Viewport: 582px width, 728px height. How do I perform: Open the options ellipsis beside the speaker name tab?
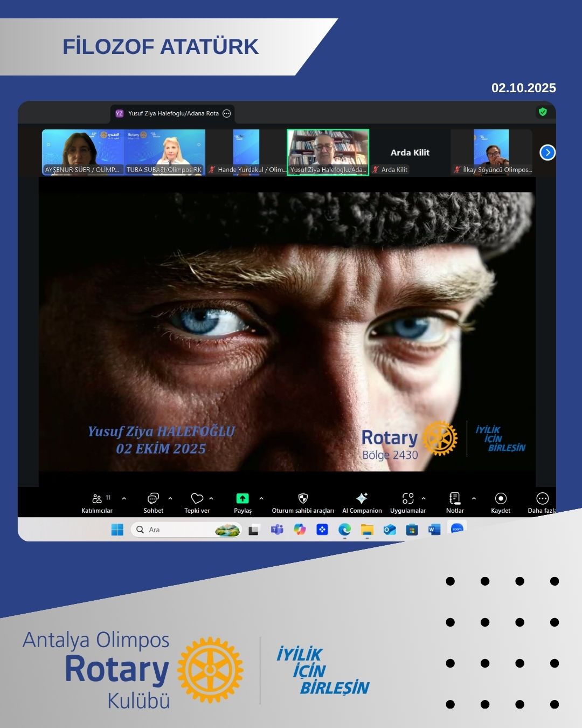coord(227,113)
